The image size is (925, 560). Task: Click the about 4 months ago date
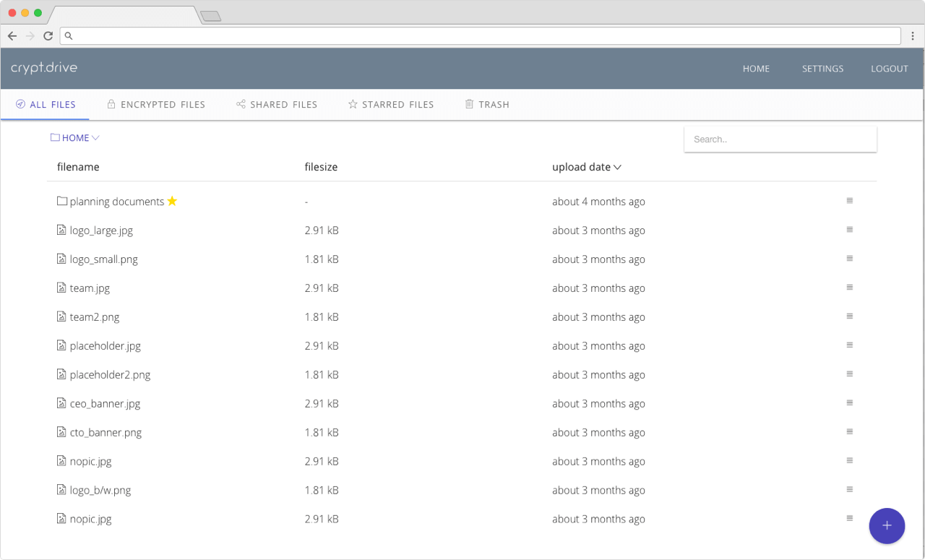click(x=598, y=202)
